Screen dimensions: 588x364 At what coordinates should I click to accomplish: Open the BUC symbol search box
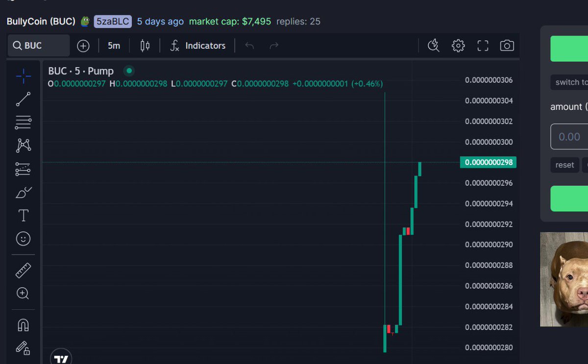(39, 46)
